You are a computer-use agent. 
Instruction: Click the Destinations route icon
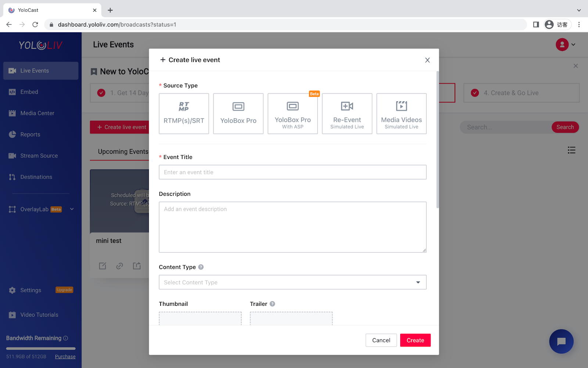[12, 177]
